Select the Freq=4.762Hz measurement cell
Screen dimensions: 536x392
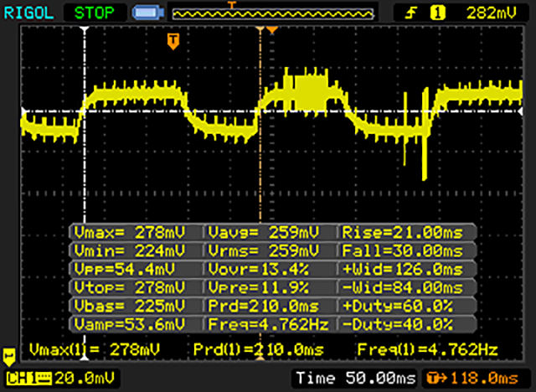(269, 324)
